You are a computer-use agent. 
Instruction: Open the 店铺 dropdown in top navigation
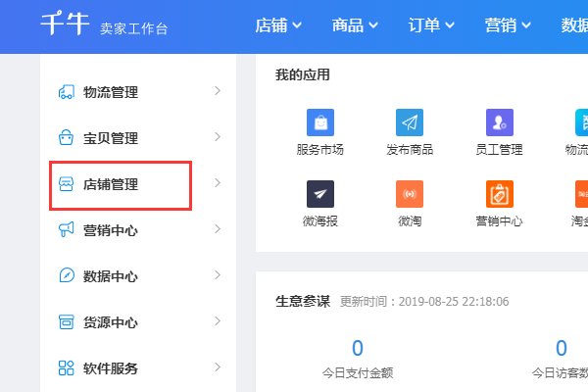[x=278, y=25]
